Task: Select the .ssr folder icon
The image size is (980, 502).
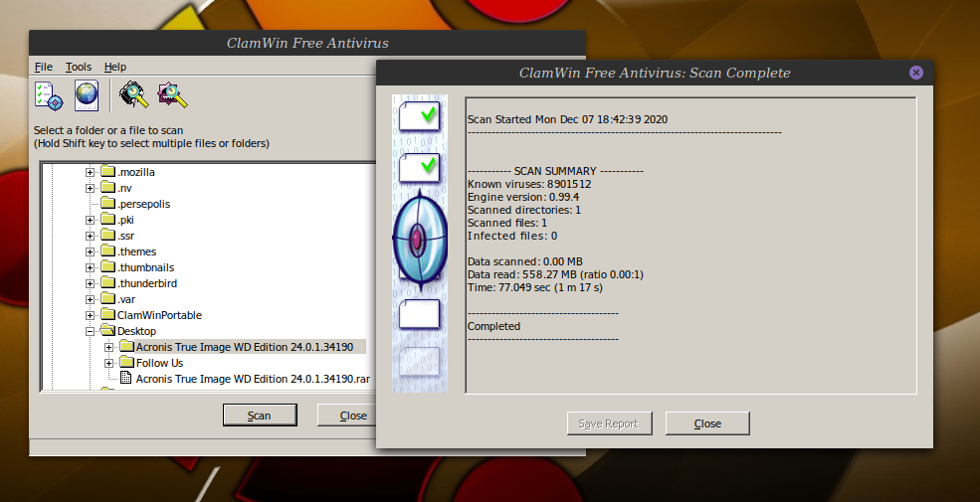Action: point(108,235)
